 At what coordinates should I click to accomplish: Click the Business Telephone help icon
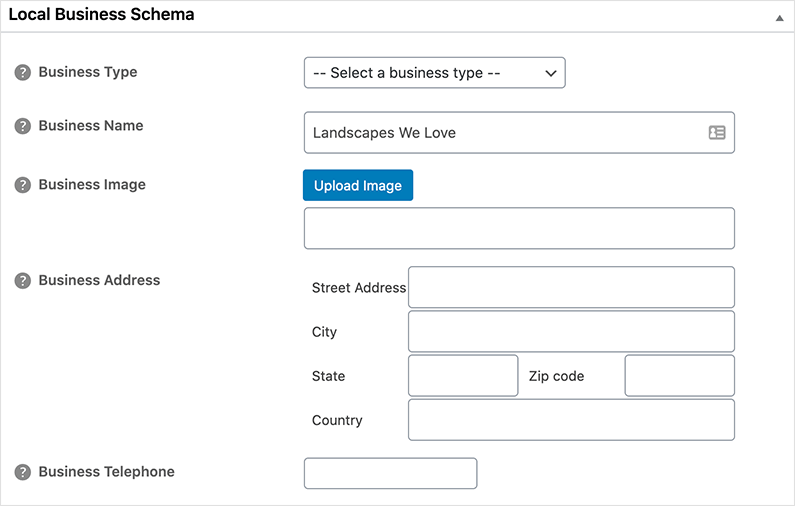tap(22, 472)
